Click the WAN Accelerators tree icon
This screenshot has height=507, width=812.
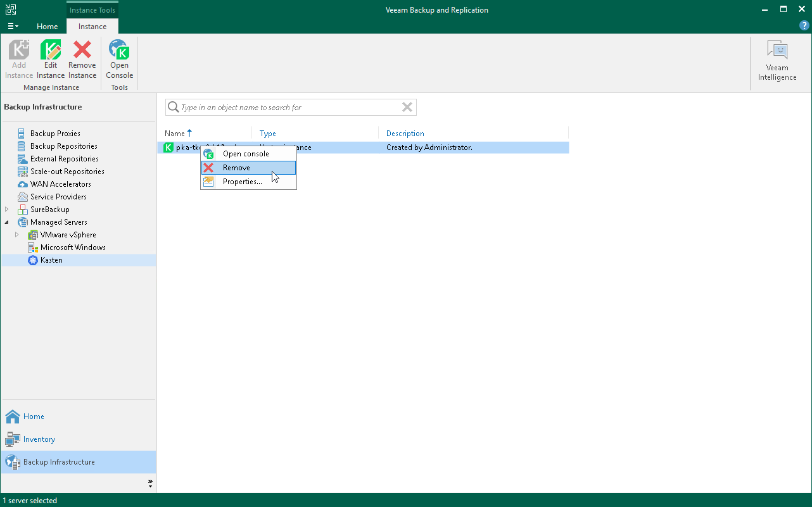pyautogui.click(x=23, y=184)
